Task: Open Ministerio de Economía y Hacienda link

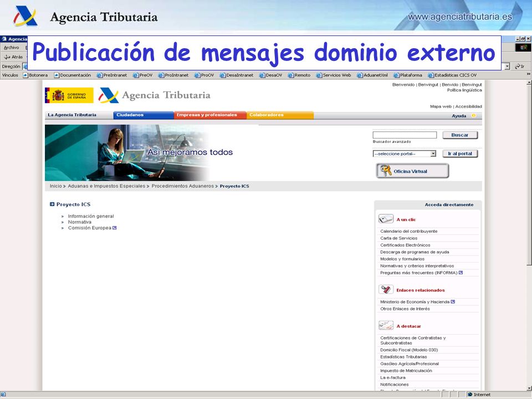Action: tap(415, 301)
